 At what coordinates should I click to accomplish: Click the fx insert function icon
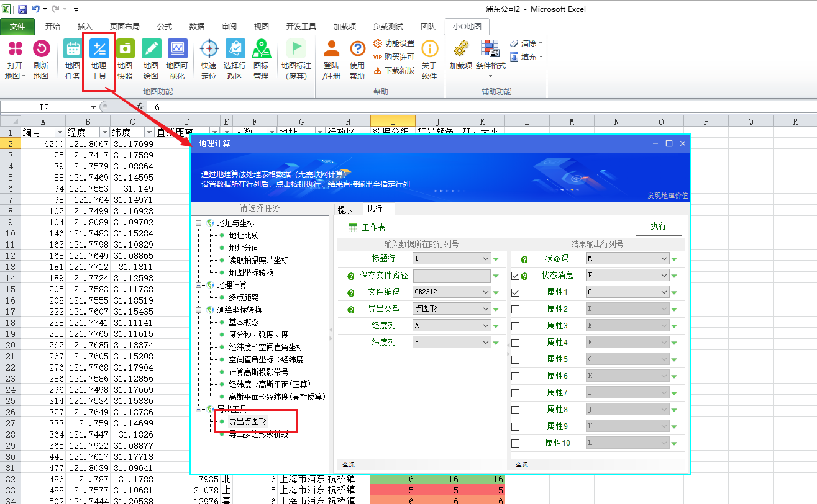pos(140,107)
